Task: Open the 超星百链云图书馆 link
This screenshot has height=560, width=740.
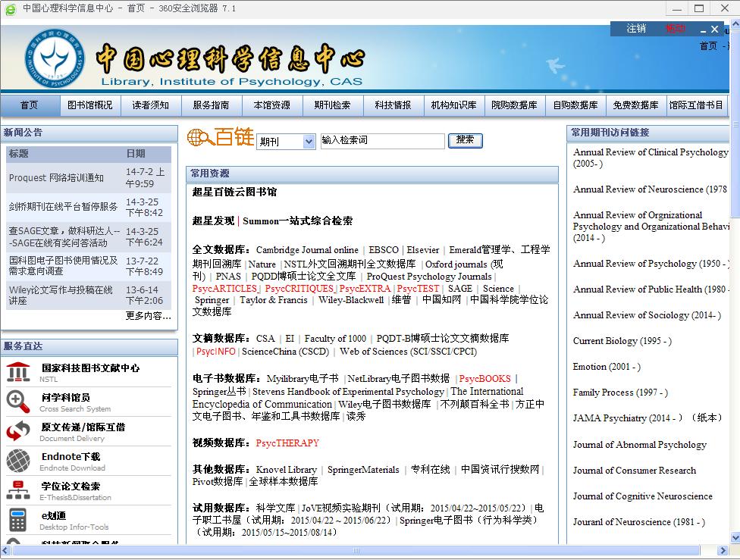Action: pyautogui.click(x=234, y=192)
